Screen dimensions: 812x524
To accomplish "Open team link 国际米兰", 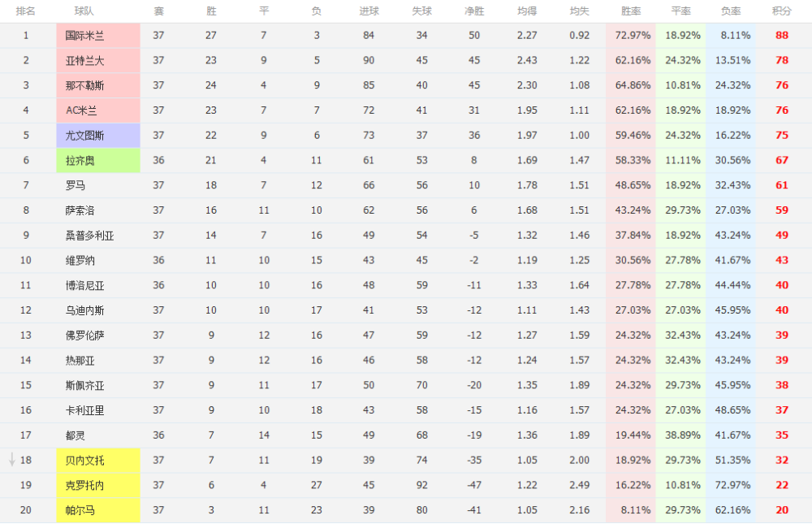I will [x=85, y=36].
